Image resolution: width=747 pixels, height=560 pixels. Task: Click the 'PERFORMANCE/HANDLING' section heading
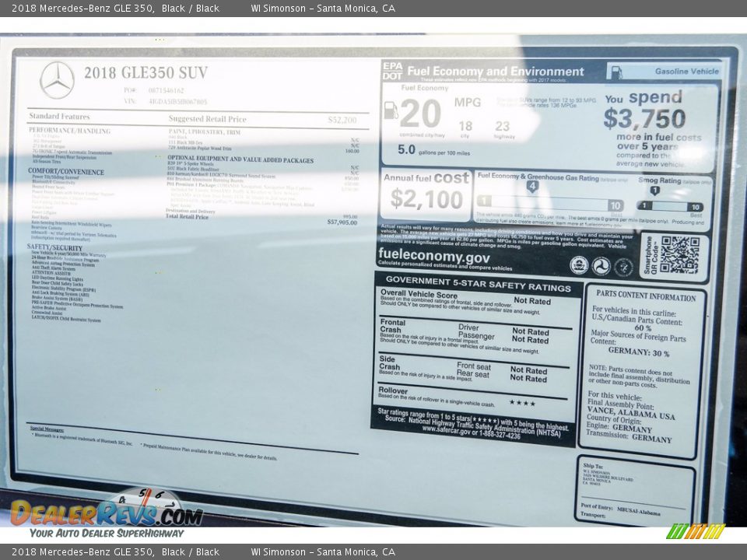click(x=69, y=131)
